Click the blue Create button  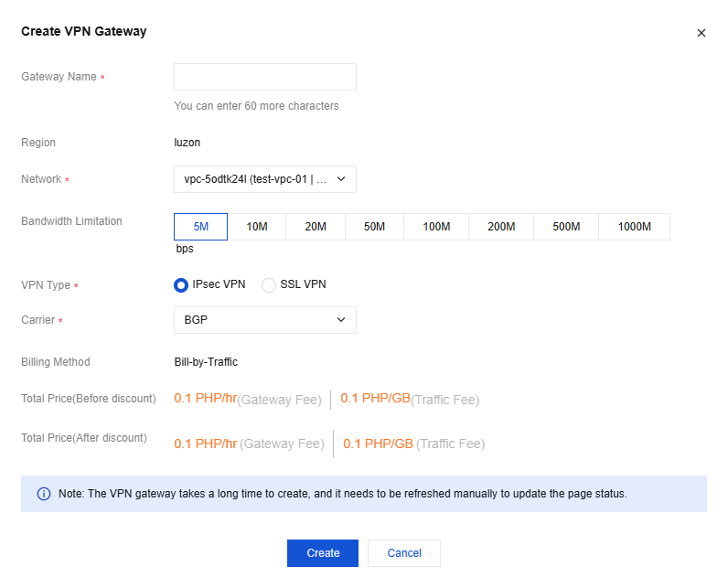[x=323, y=553]
